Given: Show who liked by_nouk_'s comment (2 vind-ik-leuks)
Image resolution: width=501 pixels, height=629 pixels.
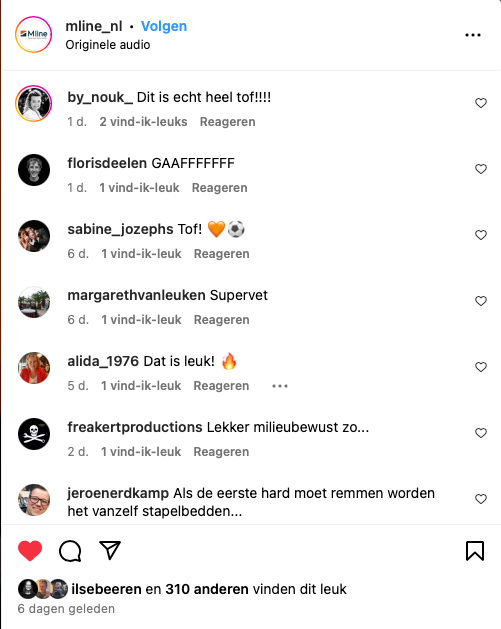Looking at the screenshot, I should [143, 122].
